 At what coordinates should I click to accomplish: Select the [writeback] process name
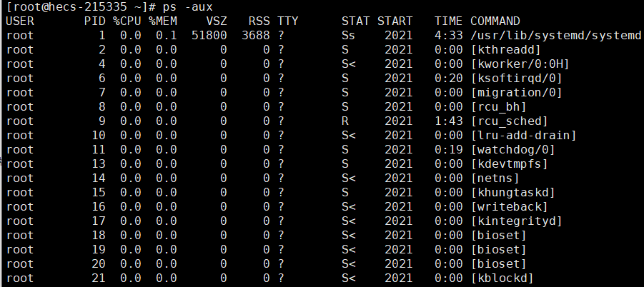pos(510,206)
